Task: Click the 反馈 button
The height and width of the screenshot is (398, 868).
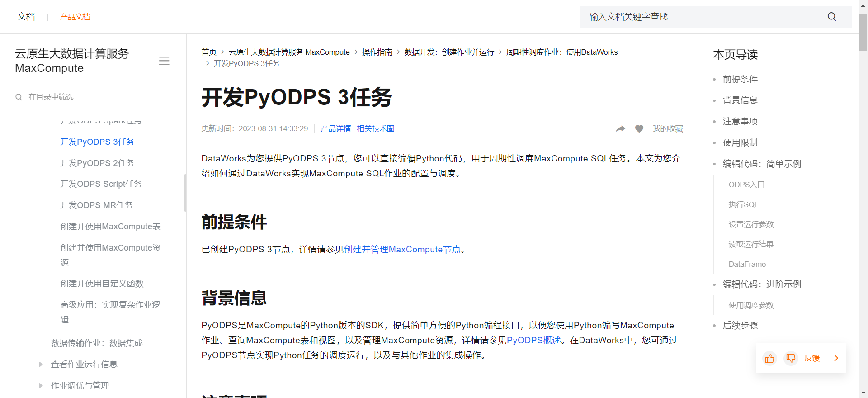Action: coord(812,358)
